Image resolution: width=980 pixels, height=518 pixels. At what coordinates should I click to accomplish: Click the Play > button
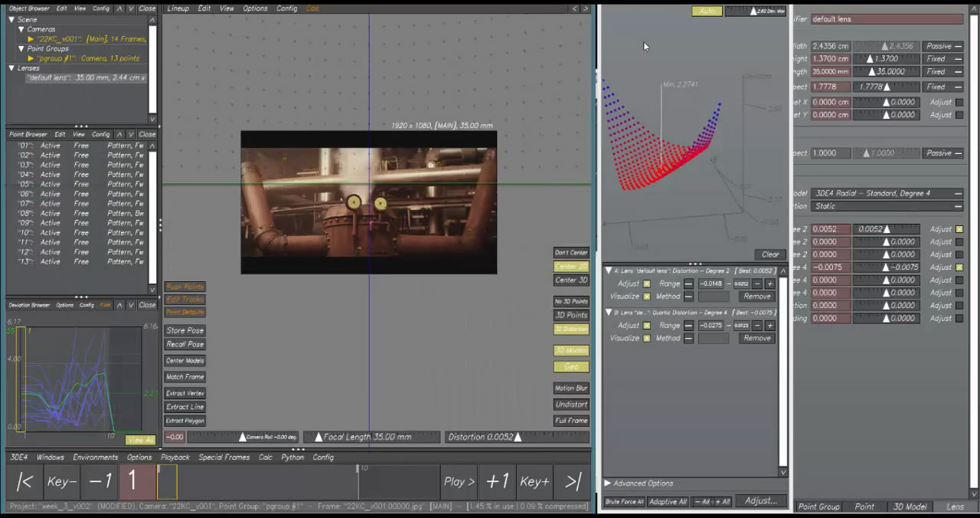459,482
